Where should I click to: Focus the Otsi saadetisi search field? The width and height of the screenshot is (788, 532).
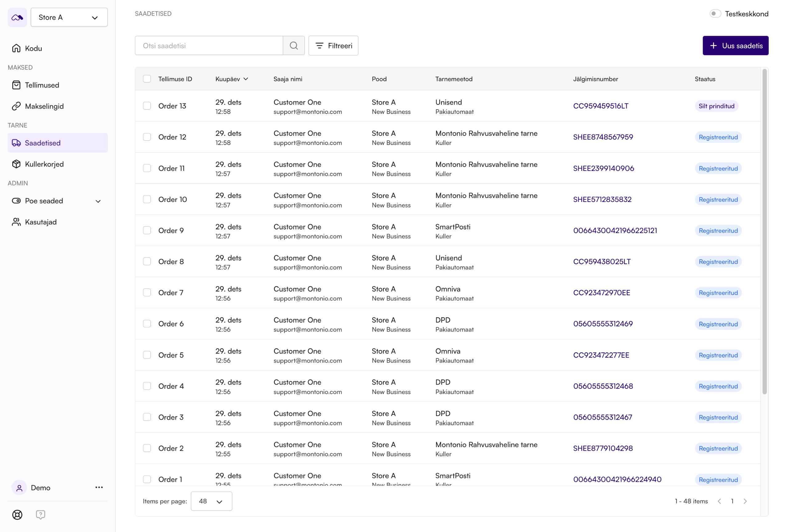[x=209, y=46]
